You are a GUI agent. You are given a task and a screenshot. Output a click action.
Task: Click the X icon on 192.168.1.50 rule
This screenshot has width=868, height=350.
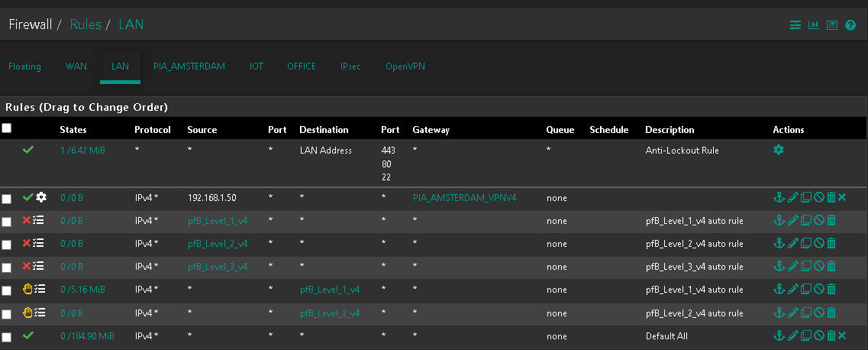[x=842, y=197]
